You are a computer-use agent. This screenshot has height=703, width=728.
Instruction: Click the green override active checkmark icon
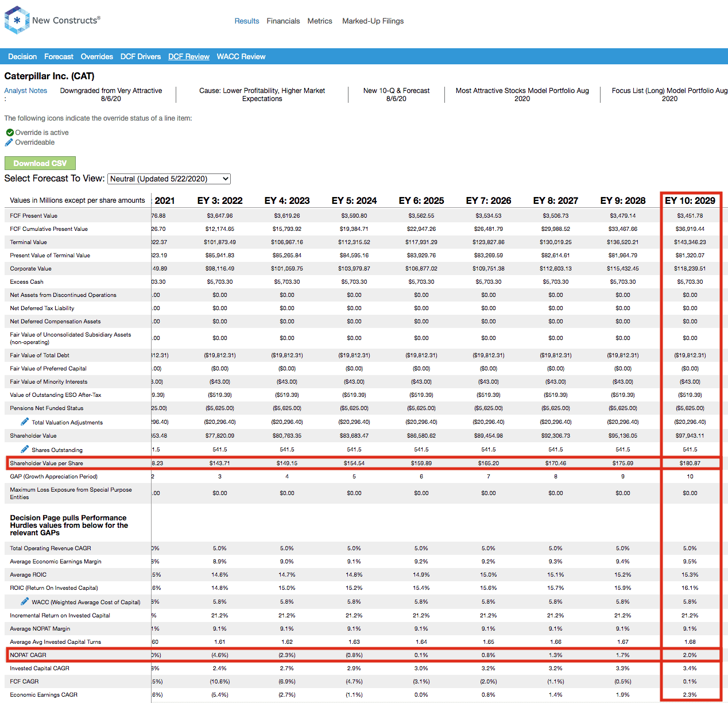point(10,133)
